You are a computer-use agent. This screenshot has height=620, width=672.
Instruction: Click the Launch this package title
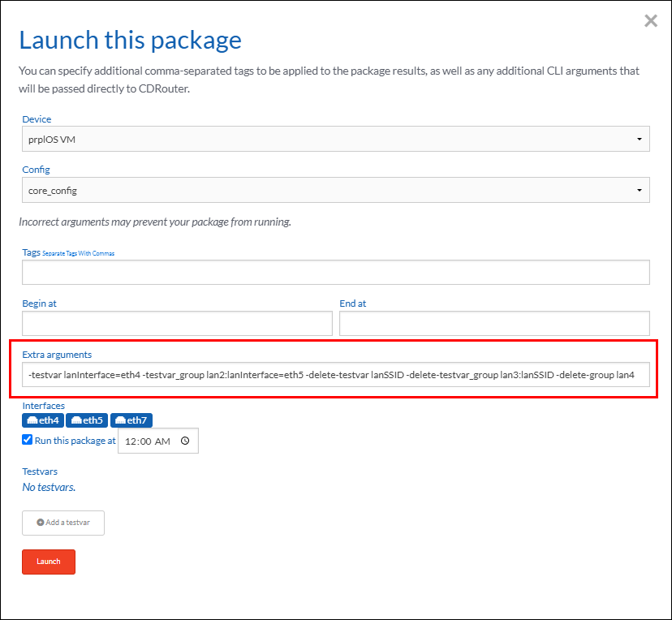pos(131,41)
